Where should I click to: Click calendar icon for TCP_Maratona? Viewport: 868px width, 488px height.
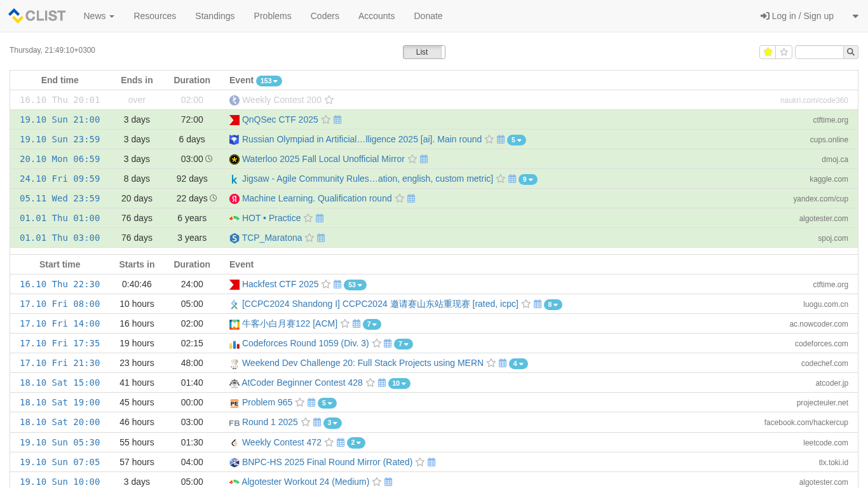click(x=321, y=238)
